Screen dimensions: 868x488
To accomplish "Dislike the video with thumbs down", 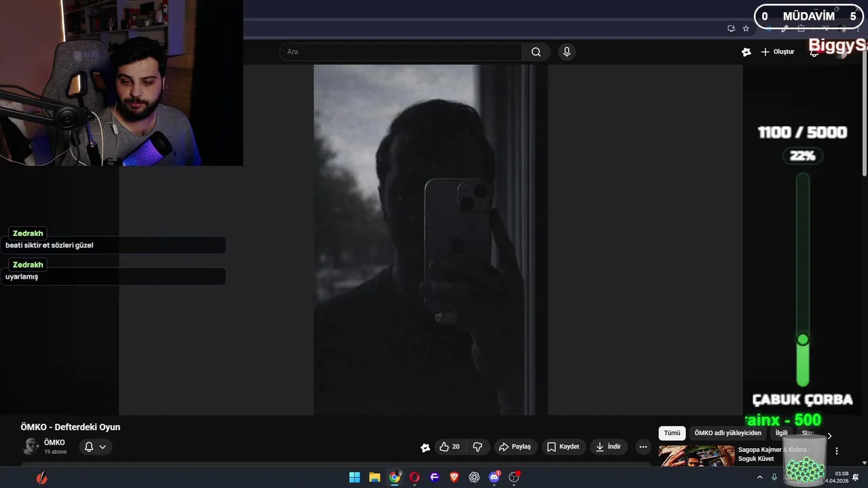I will pyautogui.click(x=477, y=447).
